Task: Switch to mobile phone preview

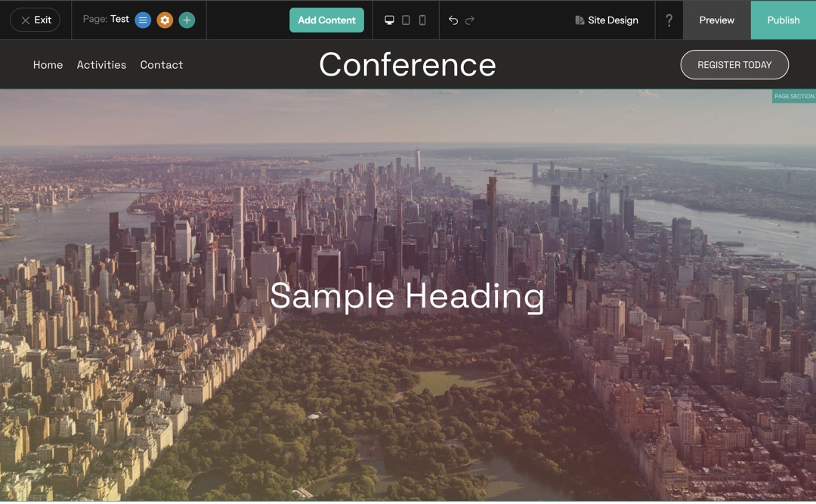Action: point(422,20)
